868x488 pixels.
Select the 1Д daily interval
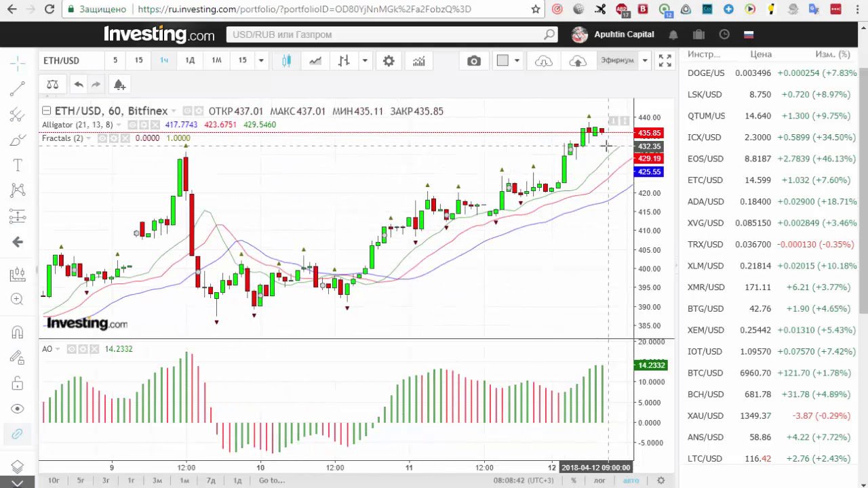click(190, 60)
